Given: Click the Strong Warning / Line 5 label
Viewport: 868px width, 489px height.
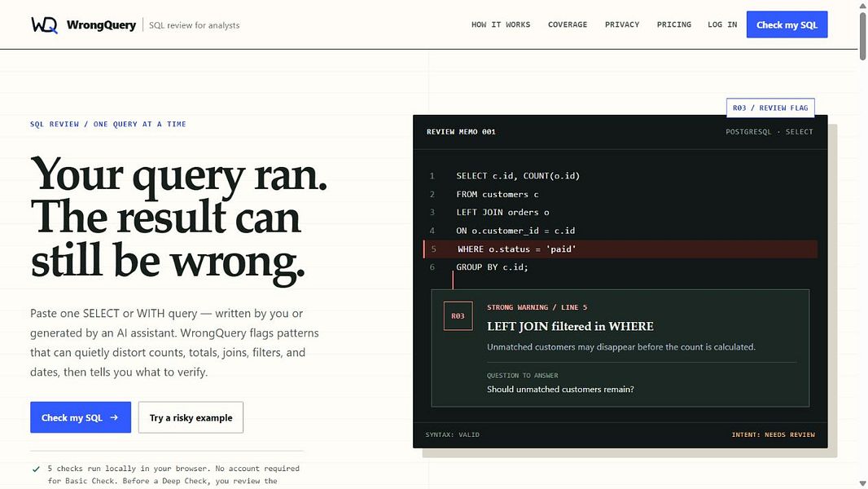Looking at the screenshot, I should [537, 307].
